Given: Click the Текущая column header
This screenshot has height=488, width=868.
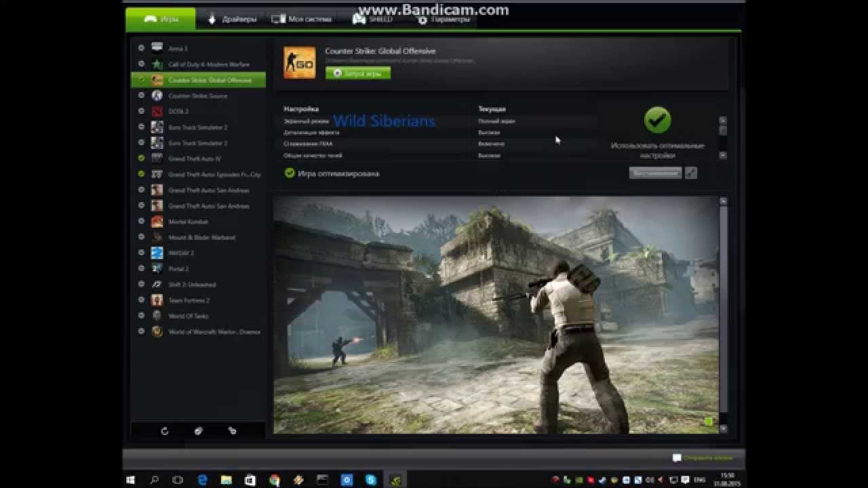Looking at the screenshot, I should click(492, 109).
